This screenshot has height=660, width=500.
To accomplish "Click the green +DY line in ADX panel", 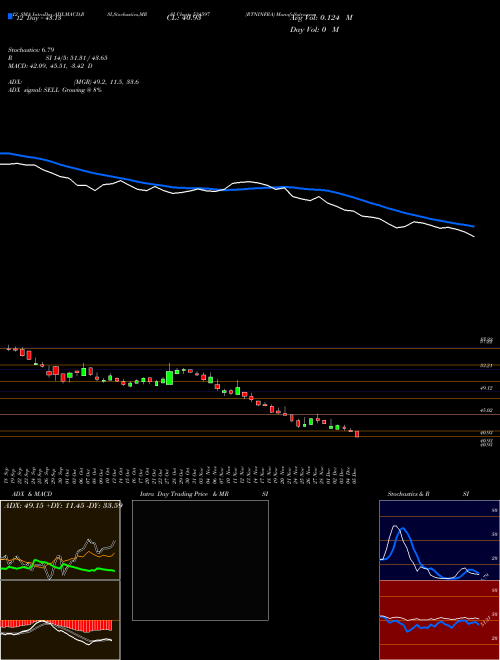I will tap(57, 565).
